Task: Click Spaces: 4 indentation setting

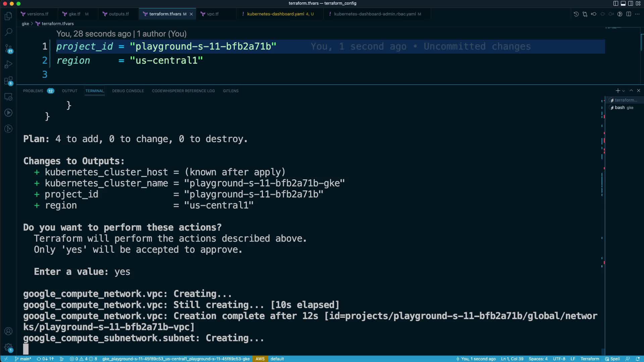Action: pos(538,359)
